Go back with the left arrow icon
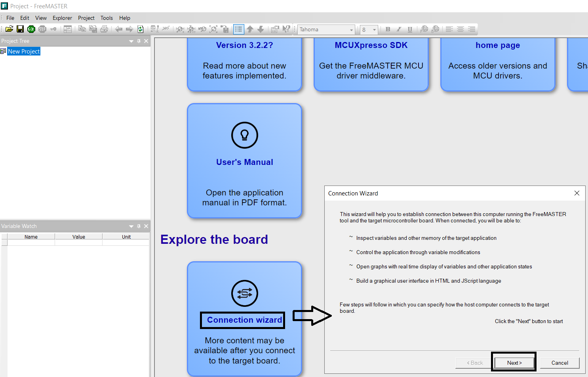Image resolution: width=588 pixels, height=377 pixels. pos(118,29)
